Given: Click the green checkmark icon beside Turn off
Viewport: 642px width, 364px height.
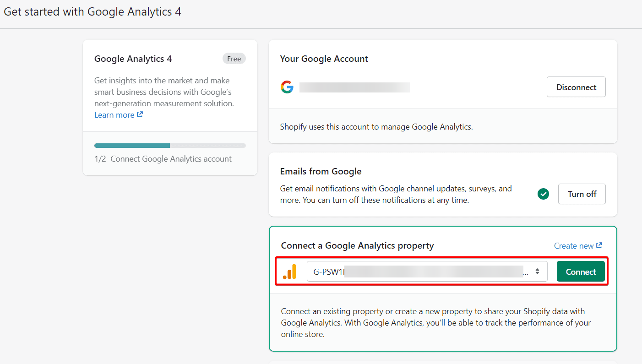Looking at the screenshot, I should point(543,194).
